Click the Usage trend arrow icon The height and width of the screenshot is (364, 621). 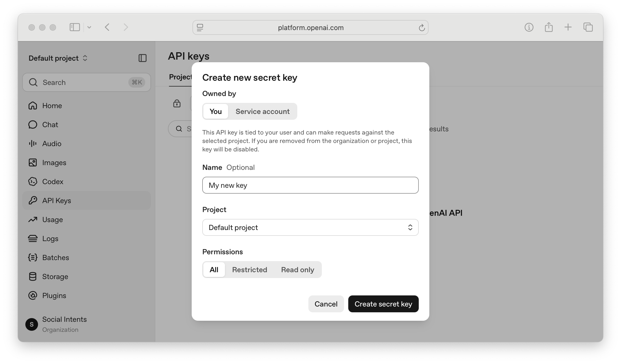point(33,219)
